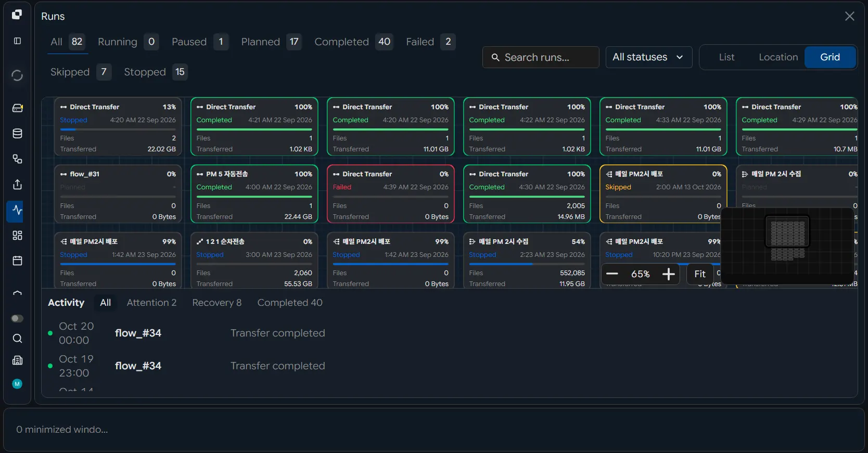
Task: Open the upload/share icon in sidebar
Action: 17,185
